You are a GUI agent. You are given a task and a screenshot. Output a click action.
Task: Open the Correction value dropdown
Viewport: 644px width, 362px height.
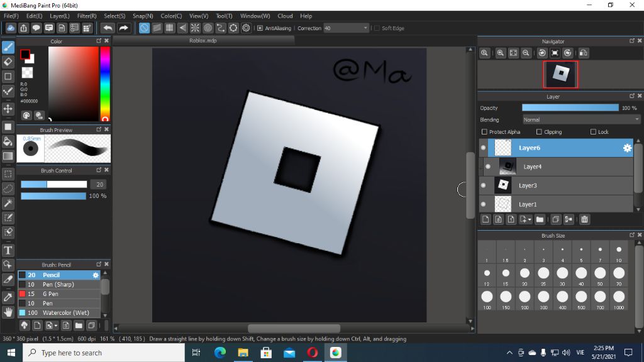click(x=365, y=28)
